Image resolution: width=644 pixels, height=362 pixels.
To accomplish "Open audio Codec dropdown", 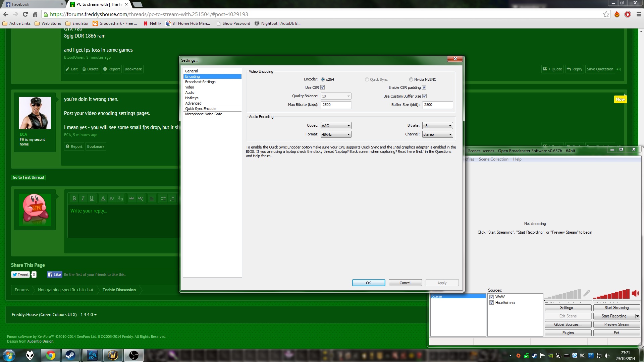I will (336, 126).
